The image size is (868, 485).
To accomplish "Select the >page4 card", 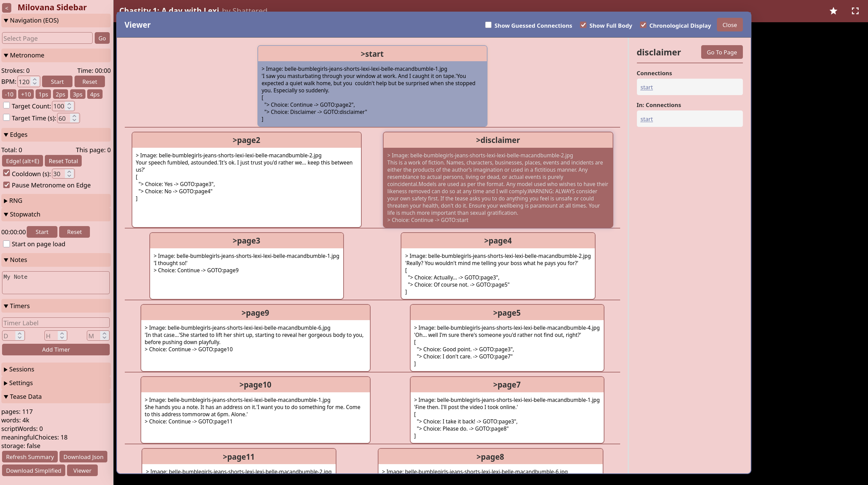I will click(x=498, y=266).
